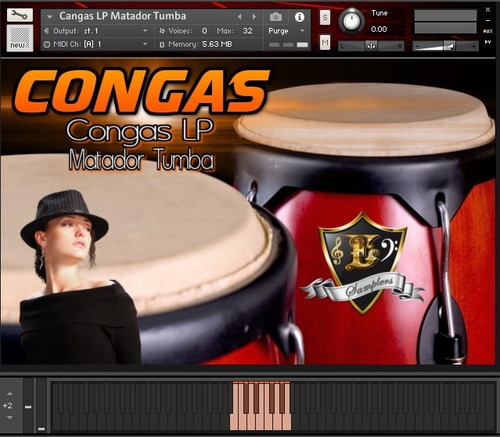Screen dimensions: 500x437
Task: Click the output speaker icon
Action: click(x=46, y=31)
